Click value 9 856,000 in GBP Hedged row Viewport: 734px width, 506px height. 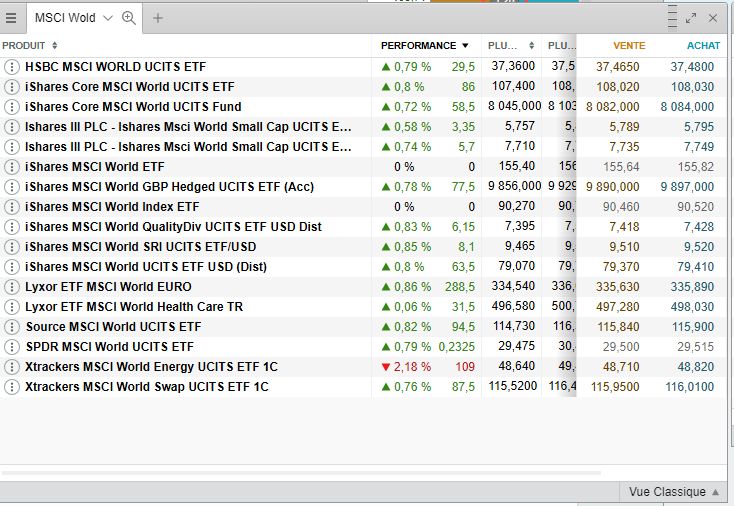[514, 186]
